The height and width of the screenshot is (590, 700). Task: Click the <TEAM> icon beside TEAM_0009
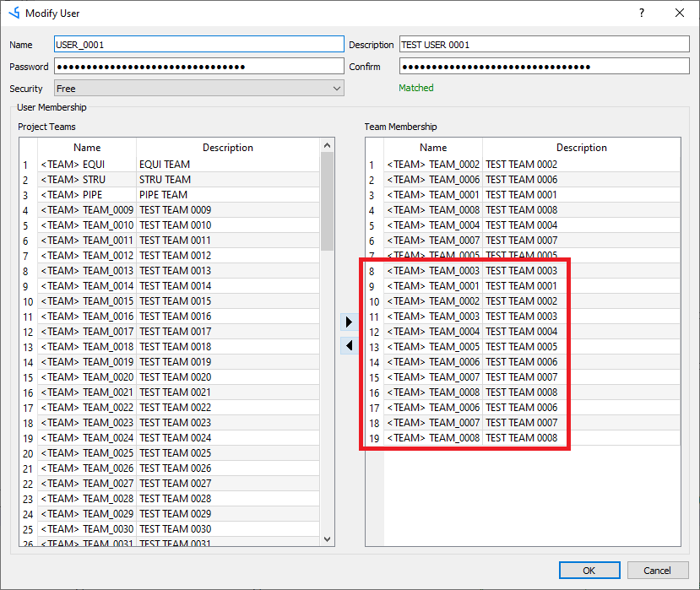coord(59,209)
